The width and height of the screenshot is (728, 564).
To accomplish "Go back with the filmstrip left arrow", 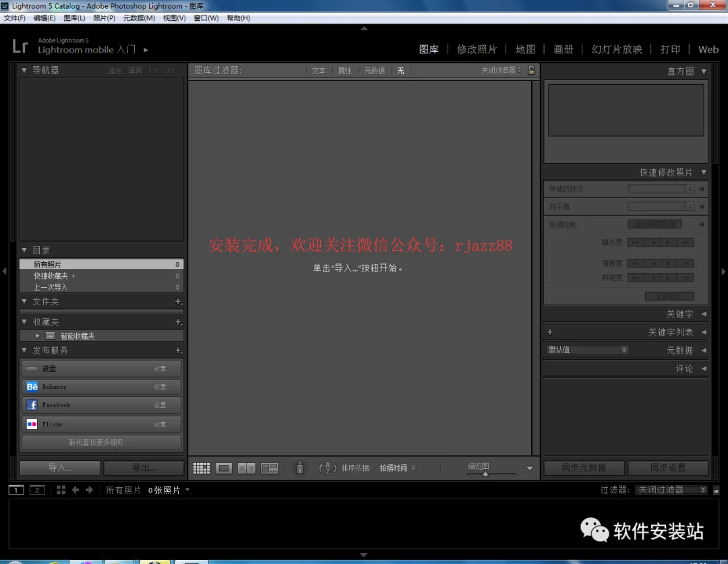I will click(75, 490).
